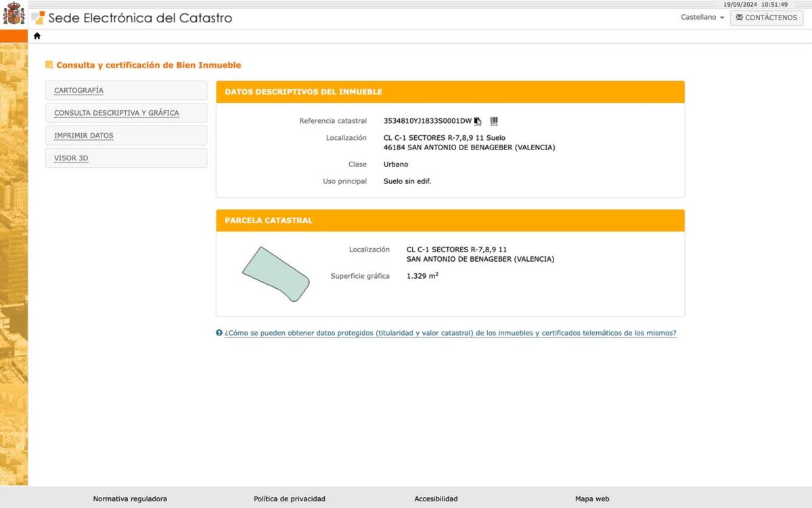812x508 pixels.
Task: Open the Castellano language dropdown
Action: point(702,18)
